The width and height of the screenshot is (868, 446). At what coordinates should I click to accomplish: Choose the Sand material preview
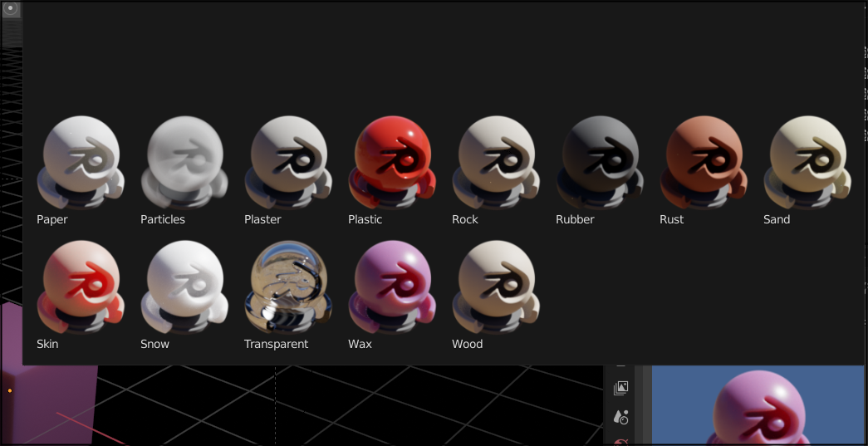point(807,163)
